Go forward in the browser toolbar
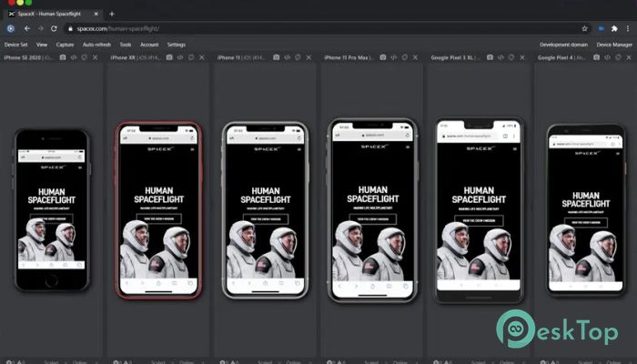The width and height of the screenshot is (637, 364). [41, 28]
